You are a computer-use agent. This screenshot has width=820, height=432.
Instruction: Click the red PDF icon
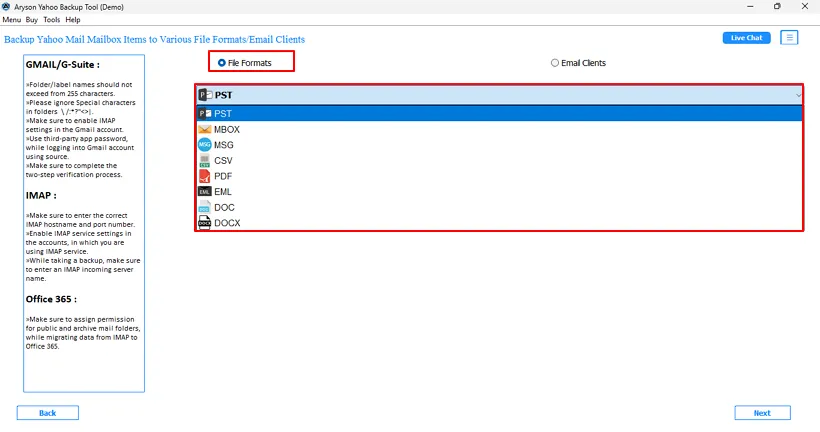click(x=204, y=176)
